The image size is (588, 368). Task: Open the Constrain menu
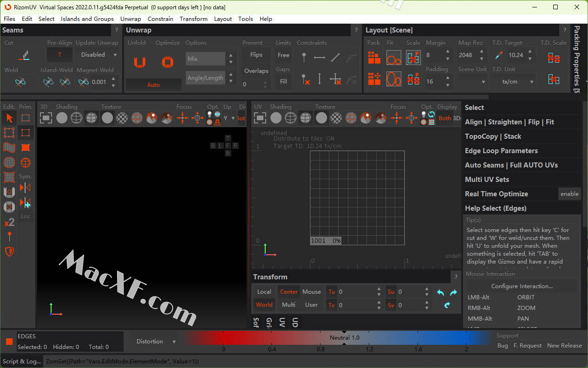click(x=160, y=19)
